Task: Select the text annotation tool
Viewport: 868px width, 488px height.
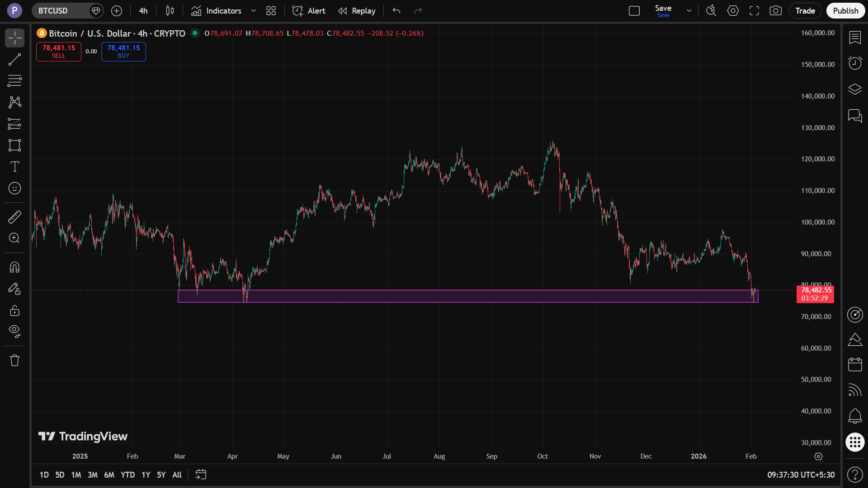Action: point(14,167)
